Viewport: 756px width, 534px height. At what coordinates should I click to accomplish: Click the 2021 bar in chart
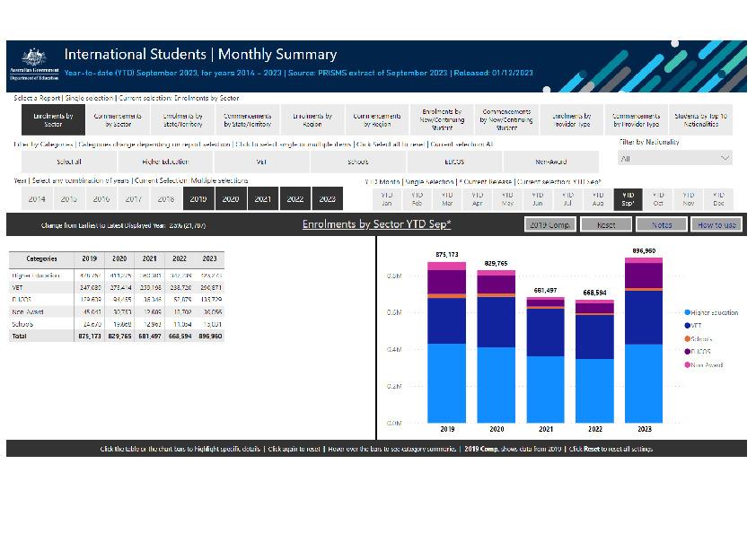(x=545, y=360)
